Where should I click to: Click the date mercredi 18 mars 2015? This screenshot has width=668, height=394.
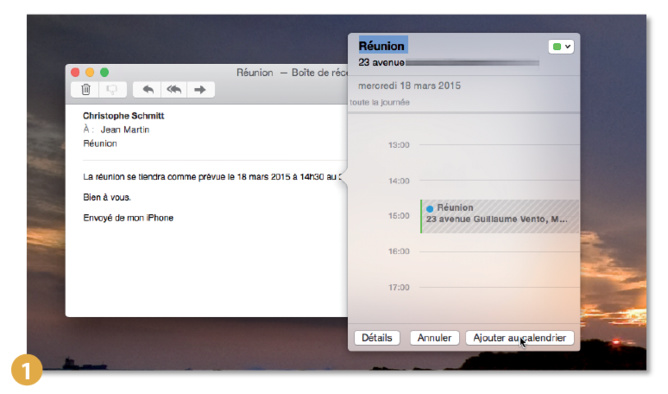pos(409,86)
